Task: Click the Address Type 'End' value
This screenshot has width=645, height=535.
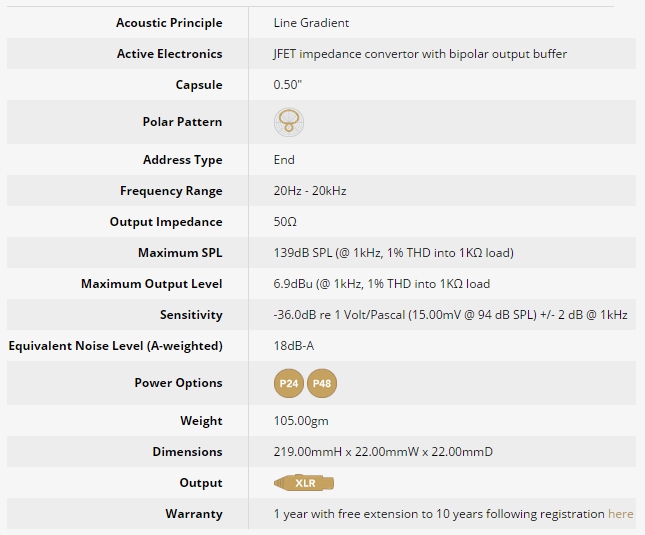Action: [x=284, y=160]
